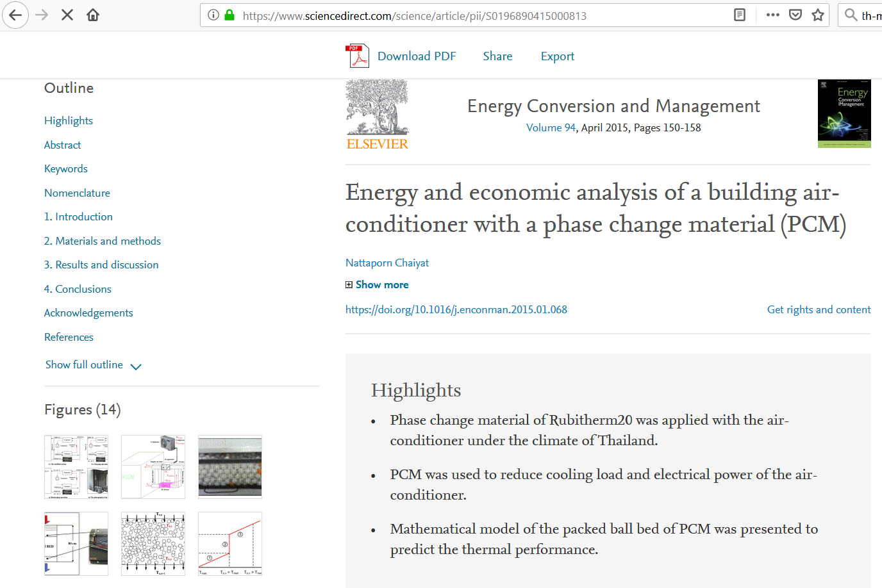Expand Show more author details

[x=377, y=284]
